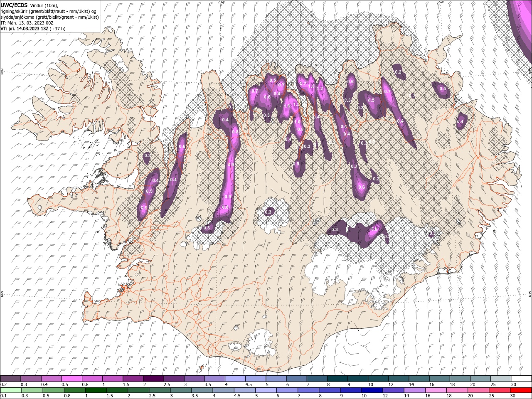Click the UWC/ECDS title text
532x399 pixels.
(x=15, y=5)
